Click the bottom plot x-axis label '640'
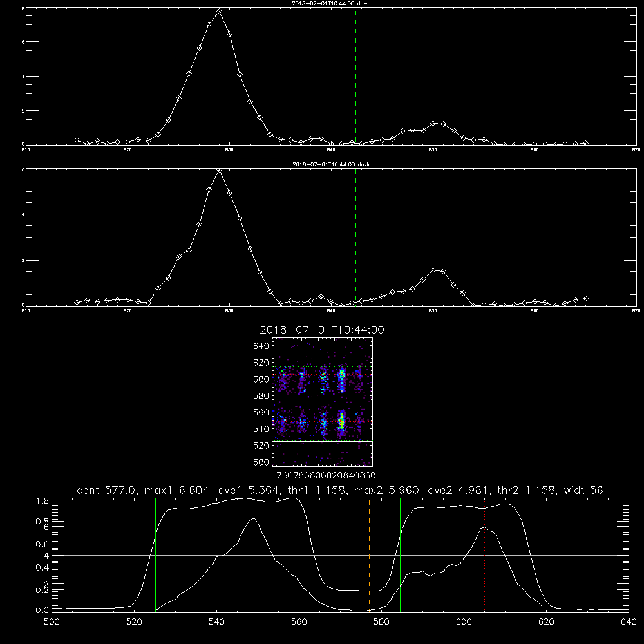Screen dimensions: 644x644 [x=629, y=622]
